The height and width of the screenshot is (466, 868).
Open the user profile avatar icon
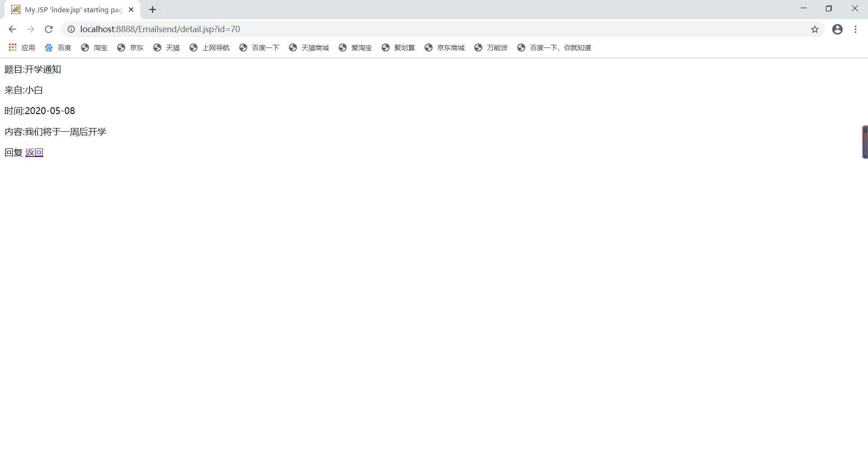tap(837, 29)
